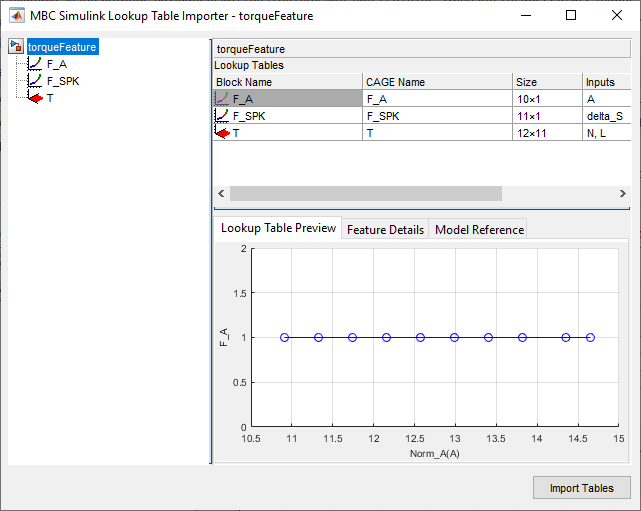Click the F_A curve icon in tree
Screen dimensions: 641x511
coord(35,64)
